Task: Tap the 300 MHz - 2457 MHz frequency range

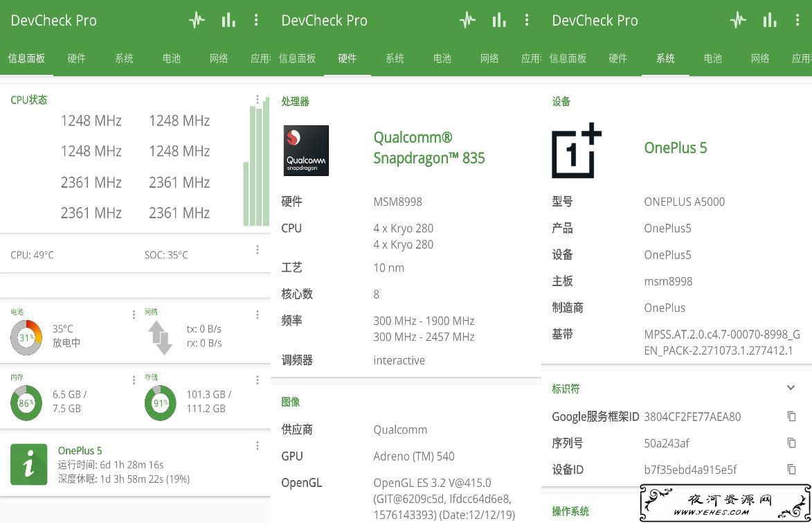Action: [424, 337]
